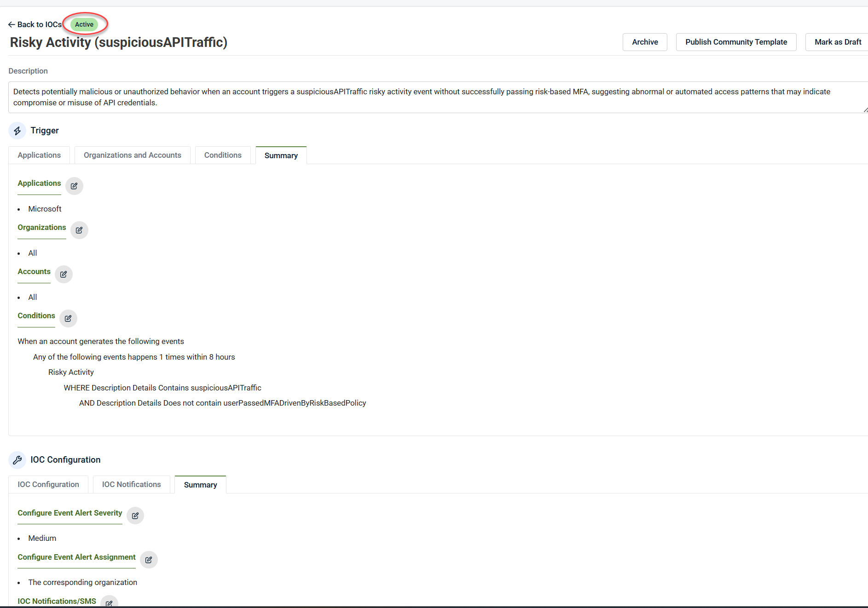Click the Trigger lightning bolt icon

pos(17,131)
